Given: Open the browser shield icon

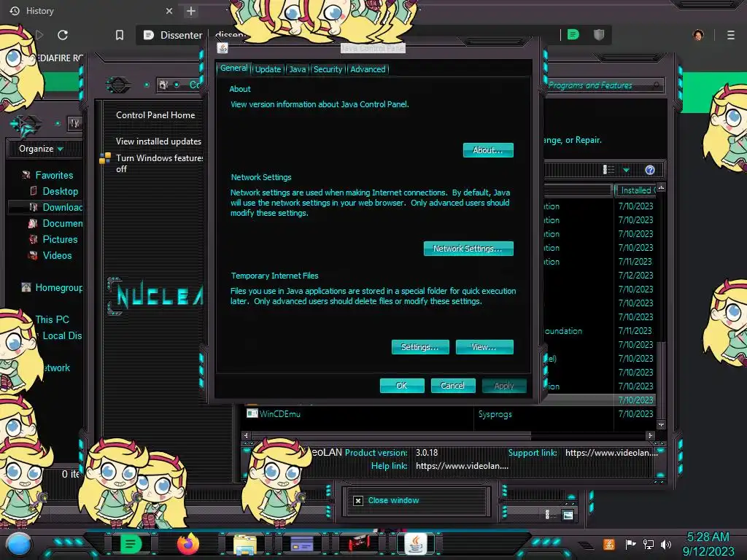Looking at the screenshot, I should pos(599,35).
